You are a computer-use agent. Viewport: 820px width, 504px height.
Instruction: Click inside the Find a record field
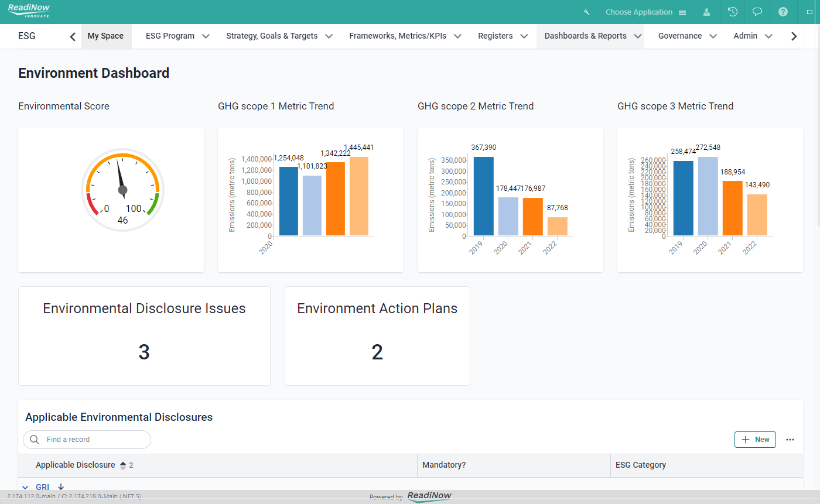pos(87,439)
